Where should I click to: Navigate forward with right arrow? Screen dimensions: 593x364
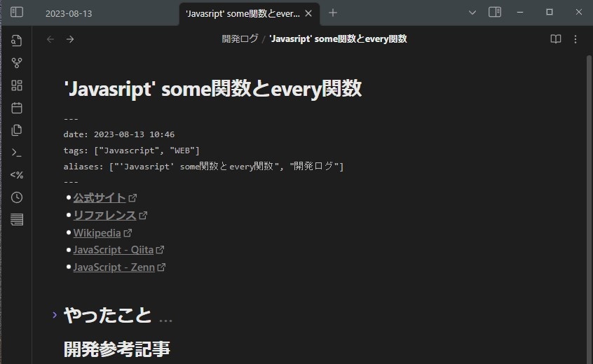(x=70, y=39)
